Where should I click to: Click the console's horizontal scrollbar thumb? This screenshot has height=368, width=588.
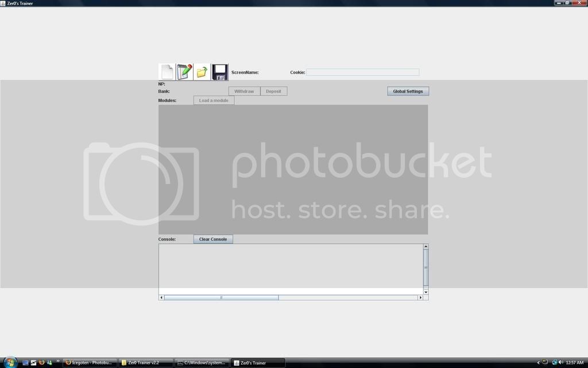coord(221,297)
